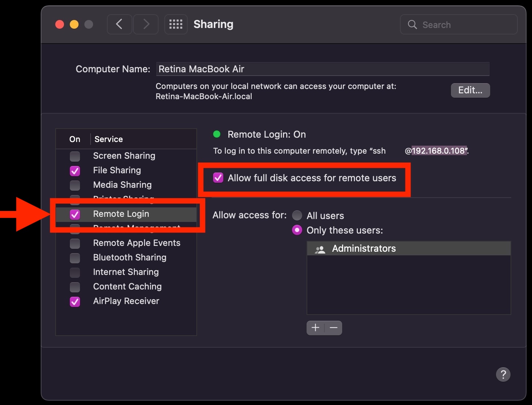Image resolution: width=532 pixels, height=405 pixels.
Task: Select the Remote Apple Events row
Action: click(x=126, y=243)
